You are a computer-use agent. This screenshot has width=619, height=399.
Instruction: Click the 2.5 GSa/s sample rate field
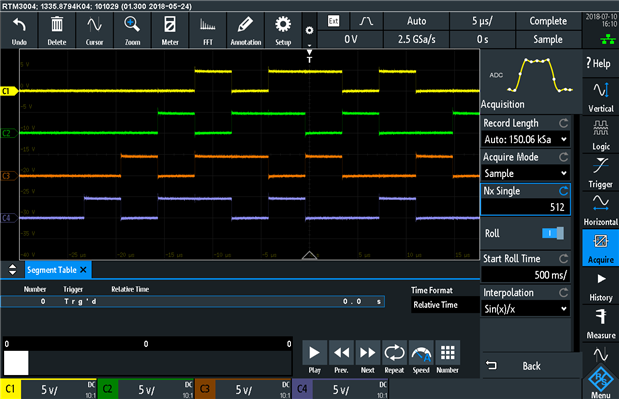(x=416, y=39)
